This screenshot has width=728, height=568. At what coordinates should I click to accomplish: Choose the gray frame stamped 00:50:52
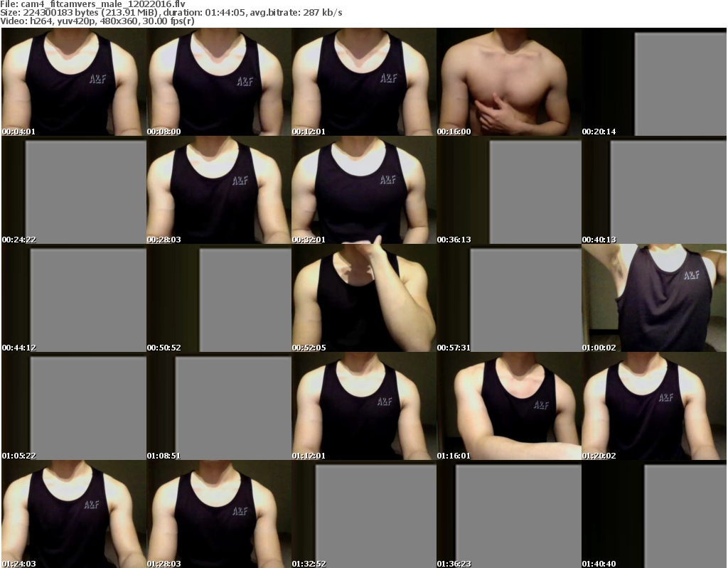click(x=219, y=298)
